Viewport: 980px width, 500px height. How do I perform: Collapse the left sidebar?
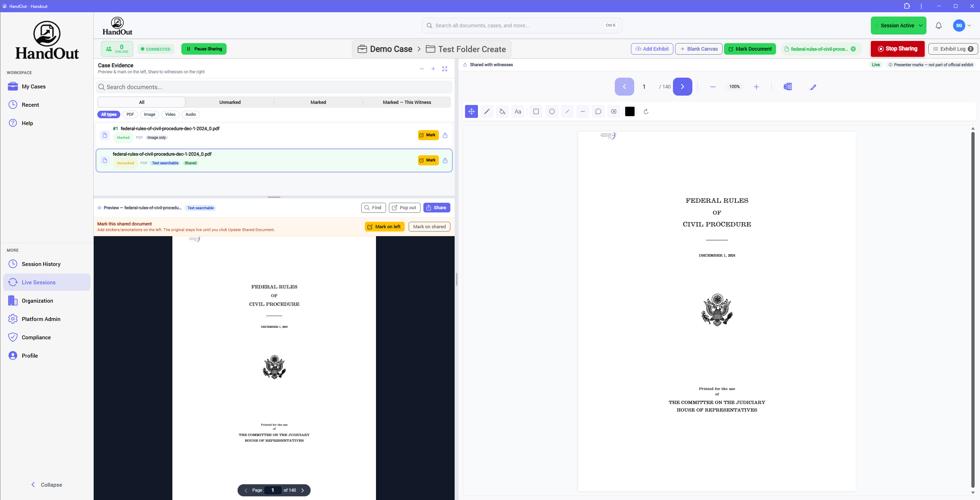46,485
